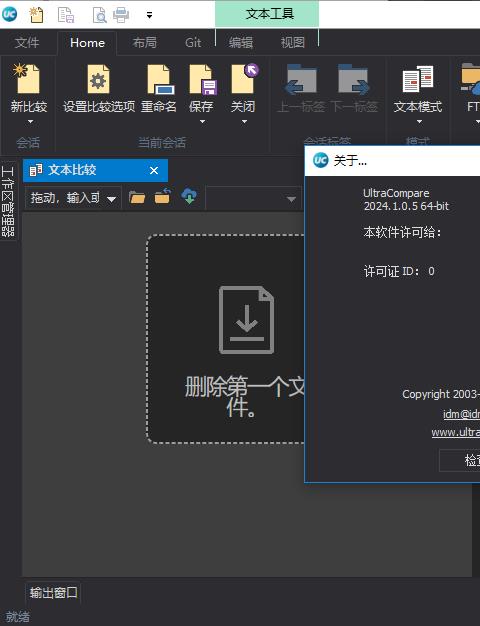This screenshot has height=626, width=480.
Task: Click the 检查 button in the about dialog
Action: click(x=460, y=460)
